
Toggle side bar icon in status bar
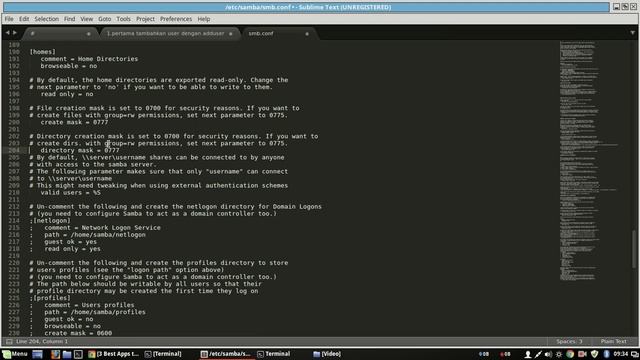coord(9,342)
